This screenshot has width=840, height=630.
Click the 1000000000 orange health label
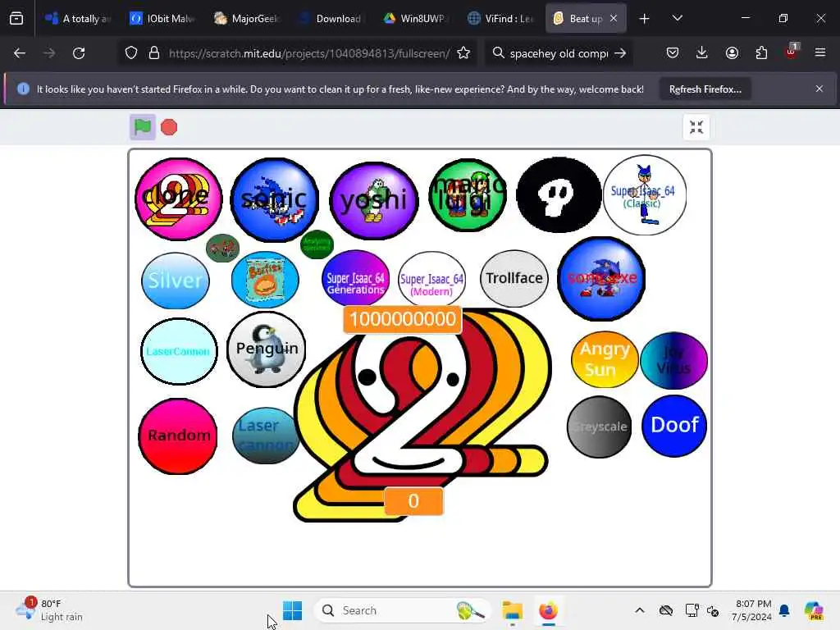402,319
